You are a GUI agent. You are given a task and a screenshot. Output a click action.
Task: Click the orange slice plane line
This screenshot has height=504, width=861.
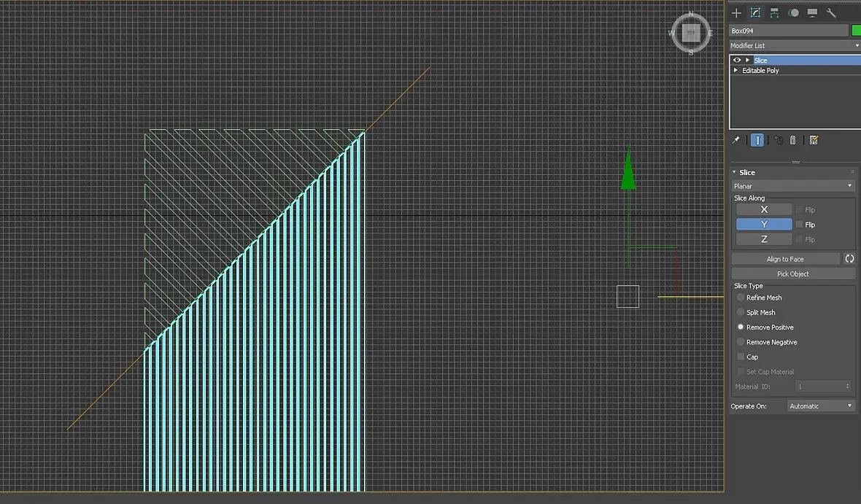(398, 98)
